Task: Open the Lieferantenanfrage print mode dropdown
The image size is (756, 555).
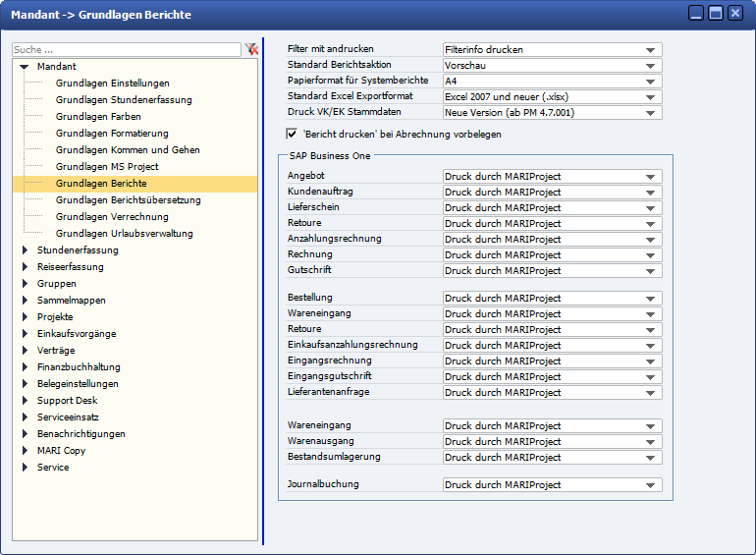Action: (x=650, y=393)
